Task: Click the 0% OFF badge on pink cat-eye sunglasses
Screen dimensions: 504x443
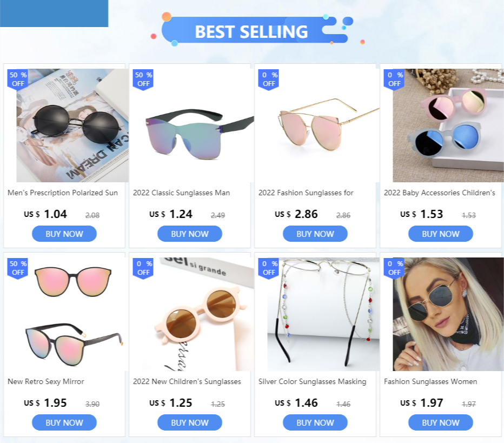Action: [x=268, y=80]
